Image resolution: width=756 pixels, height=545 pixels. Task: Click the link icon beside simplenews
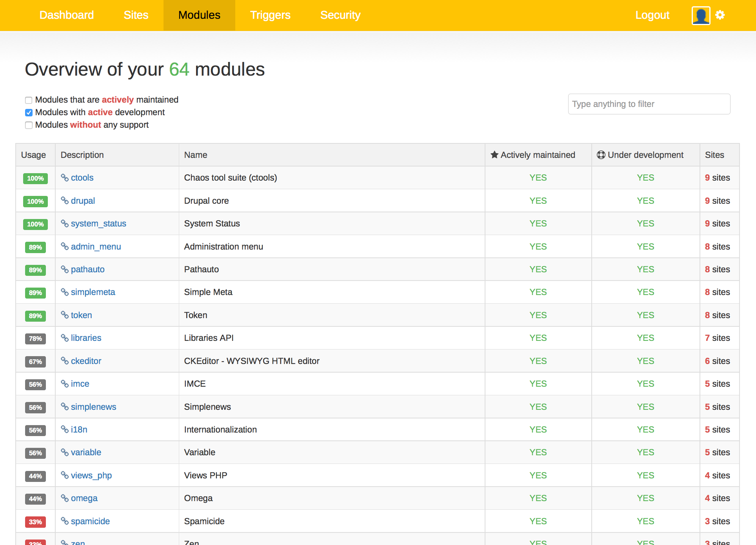65,406
